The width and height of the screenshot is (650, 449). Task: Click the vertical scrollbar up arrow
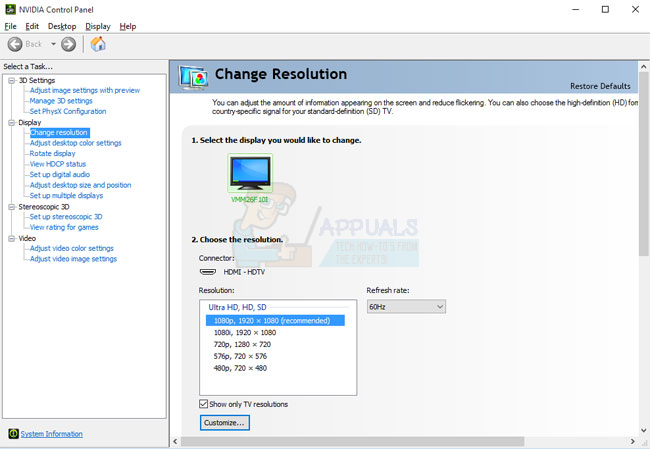(644, 66)
